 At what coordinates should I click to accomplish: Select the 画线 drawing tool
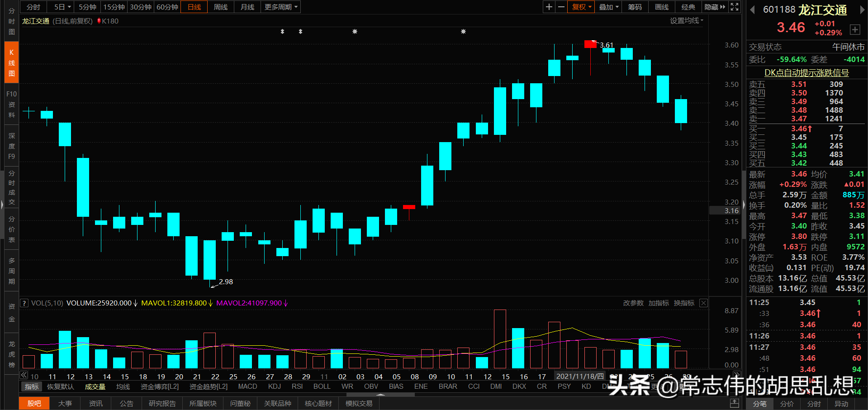(x=661, y=7)
